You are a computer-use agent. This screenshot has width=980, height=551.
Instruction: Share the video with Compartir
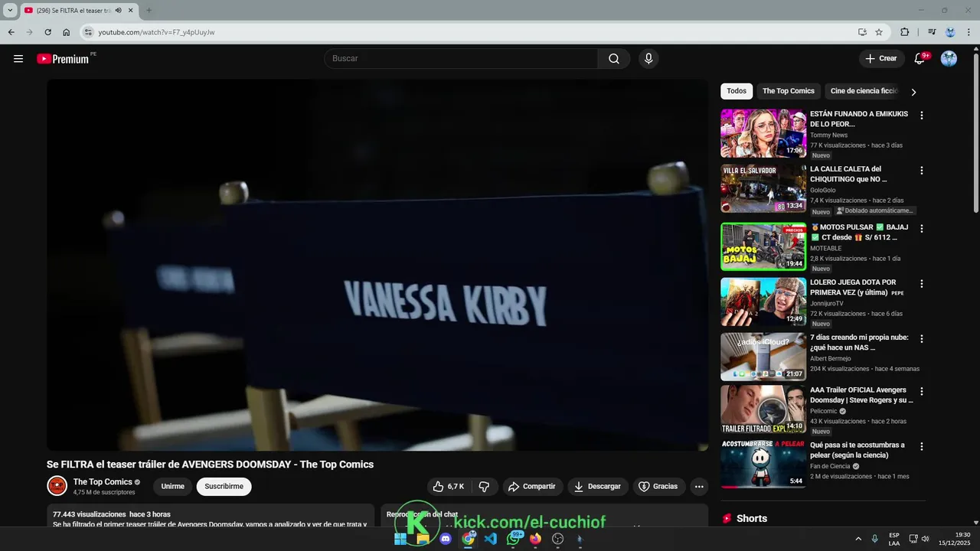click(532, 487)
